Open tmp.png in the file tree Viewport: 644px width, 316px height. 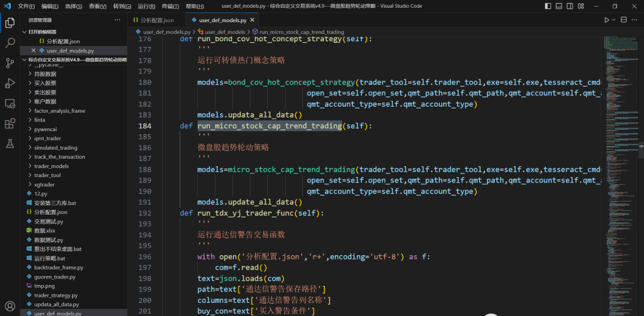click(44, 286)
